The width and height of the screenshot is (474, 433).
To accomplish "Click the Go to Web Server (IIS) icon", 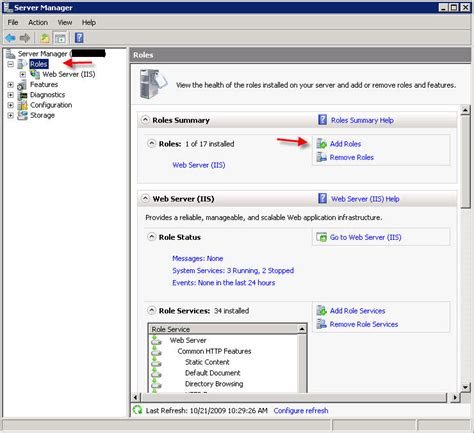I will coord(321,237).
